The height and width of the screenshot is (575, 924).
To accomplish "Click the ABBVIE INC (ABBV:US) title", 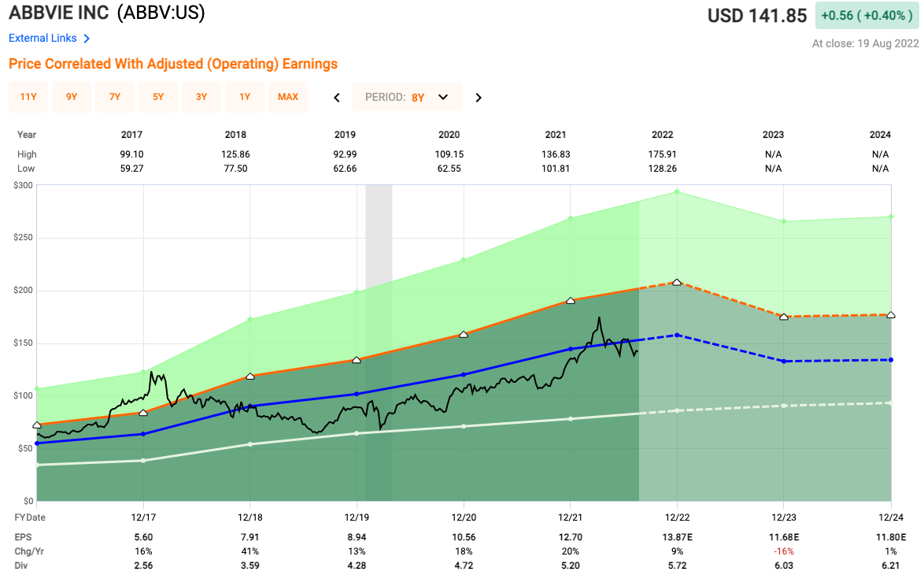I will [x=107, y=12].
